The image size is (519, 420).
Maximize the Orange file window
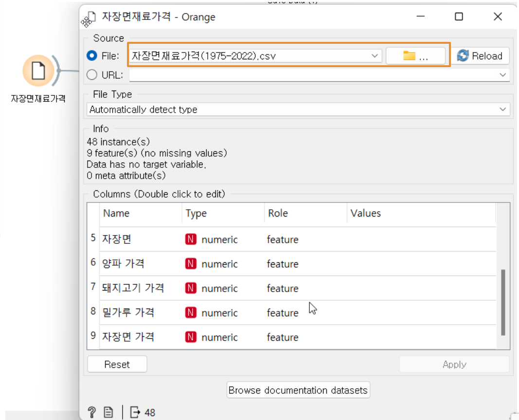(459, 16)
